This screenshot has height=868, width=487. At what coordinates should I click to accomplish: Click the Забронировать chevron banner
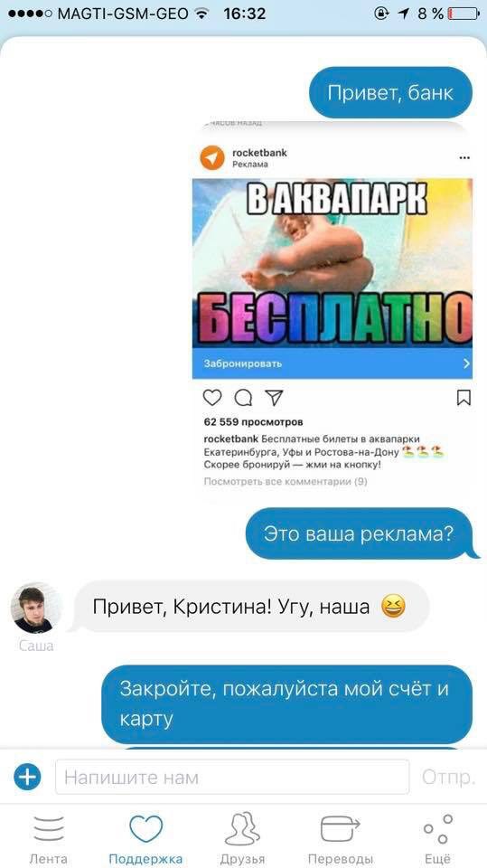click(x=332, y=363)
